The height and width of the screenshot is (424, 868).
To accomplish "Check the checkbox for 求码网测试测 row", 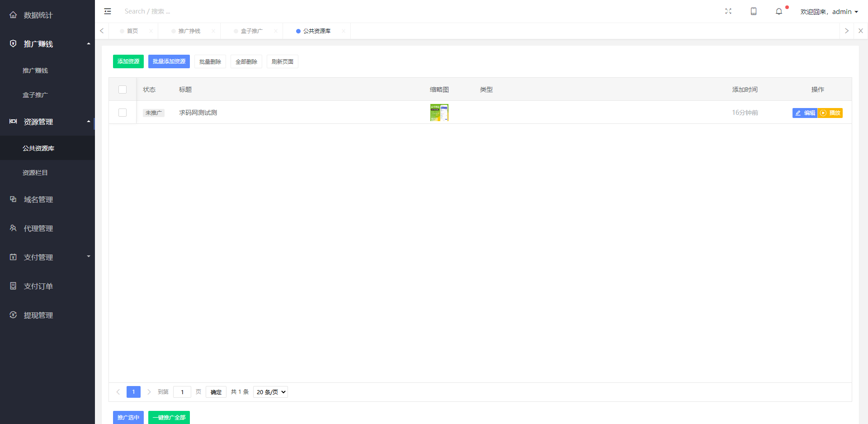I will [x=123, y=113].
